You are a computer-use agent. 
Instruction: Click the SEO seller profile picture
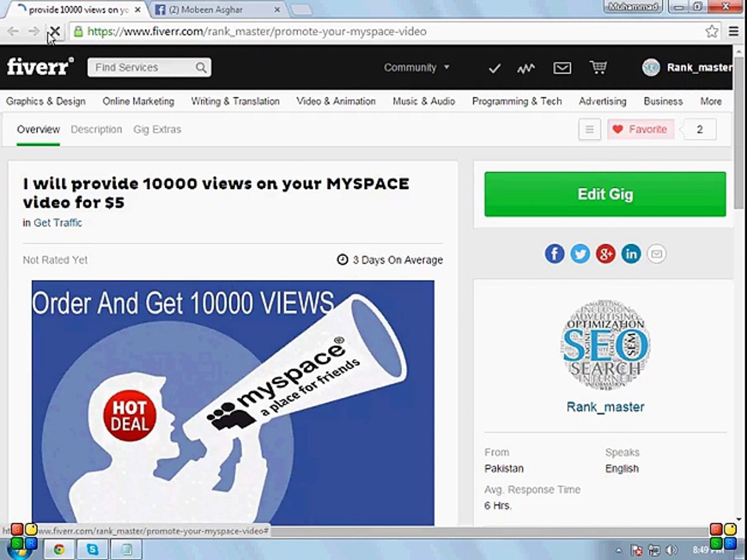pyautogui.click(x=605, y=344)
